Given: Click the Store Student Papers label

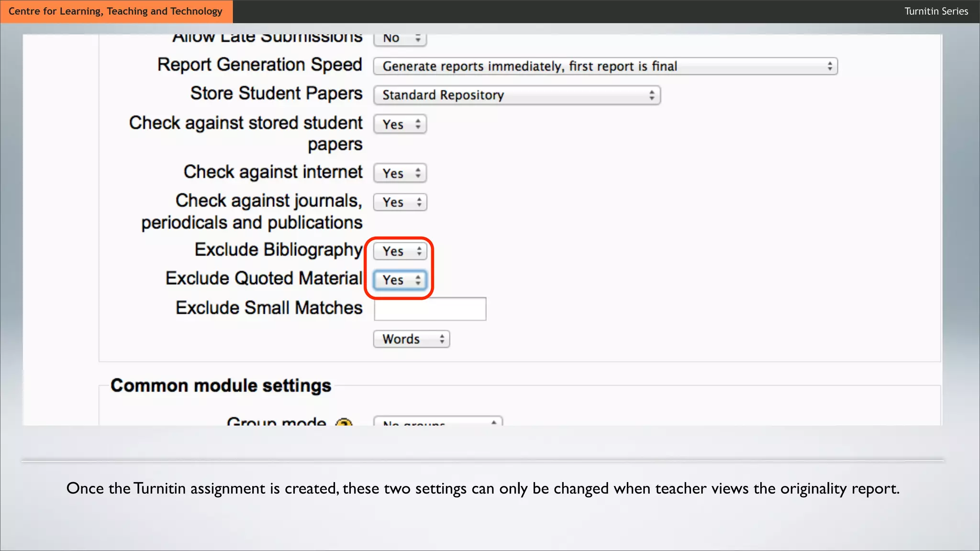Looking at the screenshot, I should (276, 93).
